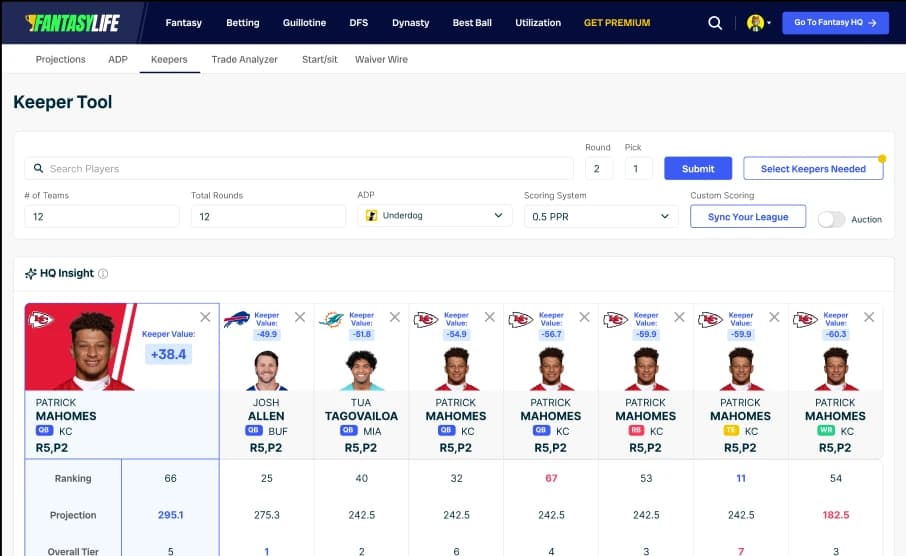
Task: Click the Chiefs logo on featured Mahomes card
Action: pos(41,320)
